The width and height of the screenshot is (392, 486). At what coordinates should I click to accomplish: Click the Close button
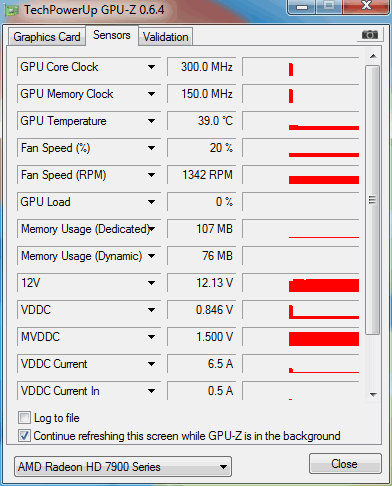(x=345, y=464)
